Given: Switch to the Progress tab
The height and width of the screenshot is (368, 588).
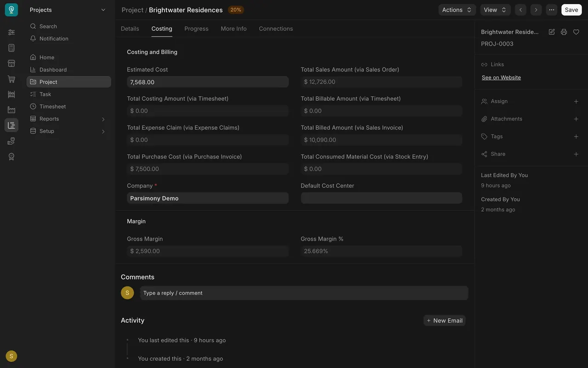Looking at the screenshot, I should click(x=196, y=29).
